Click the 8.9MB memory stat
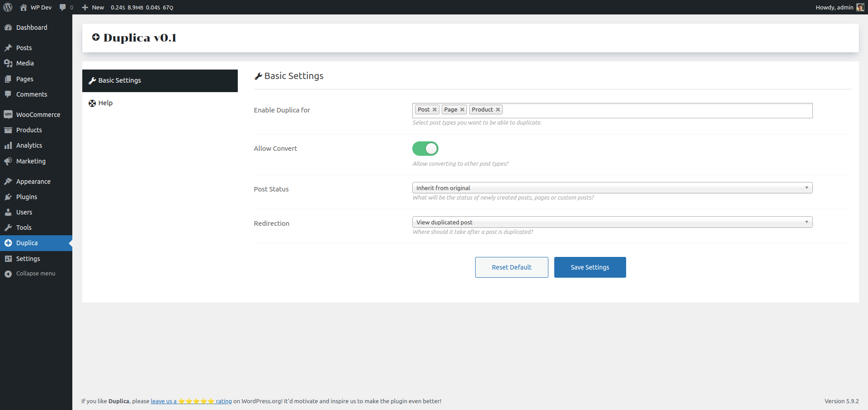Viewport: 868px width, 410px height. [135, 8]
